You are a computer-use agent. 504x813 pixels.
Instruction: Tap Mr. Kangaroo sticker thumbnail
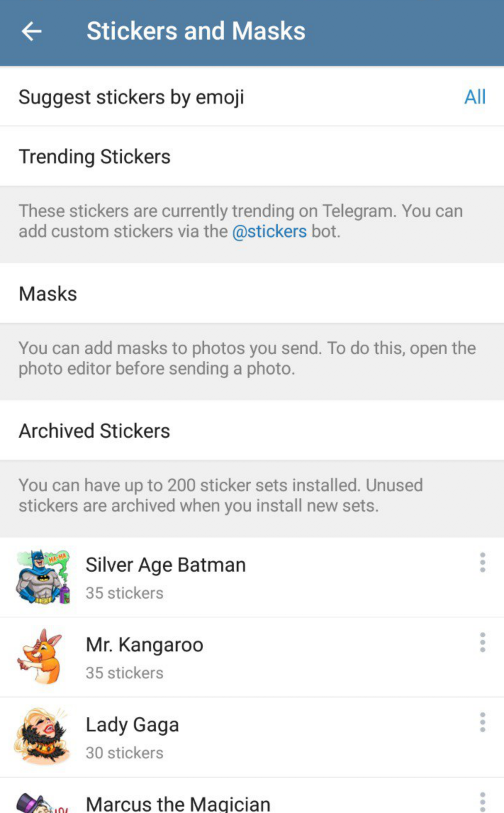tap(41, 657)
